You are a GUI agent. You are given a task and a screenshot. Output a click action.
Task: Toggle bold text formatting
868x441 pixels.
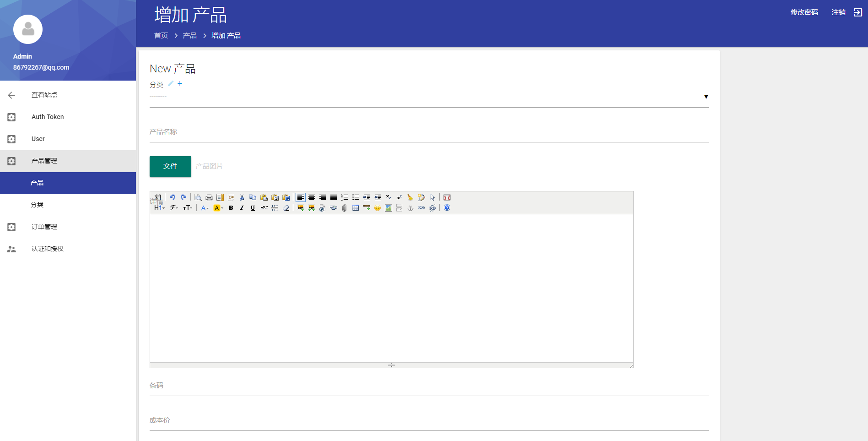point(231,207)
